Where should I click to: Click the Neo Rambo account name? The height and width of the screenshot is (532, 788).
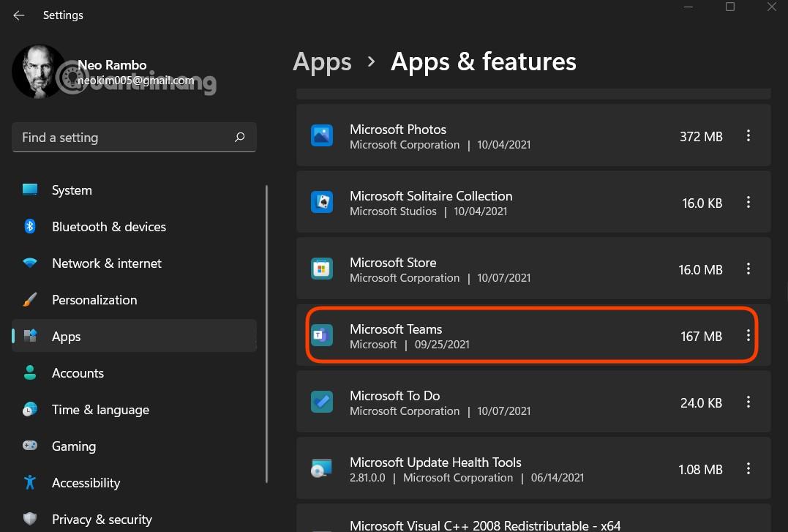click(x=112, y=65)
